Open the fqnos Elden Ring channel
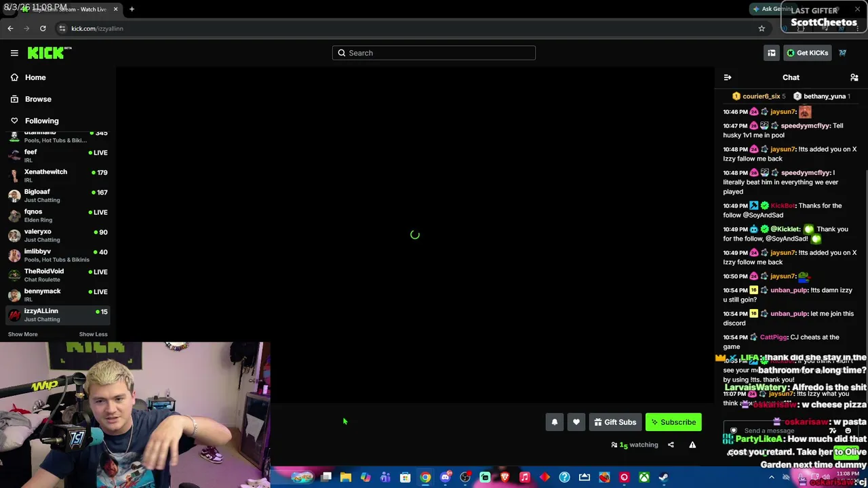868x488 pixels. pos(58,216)
